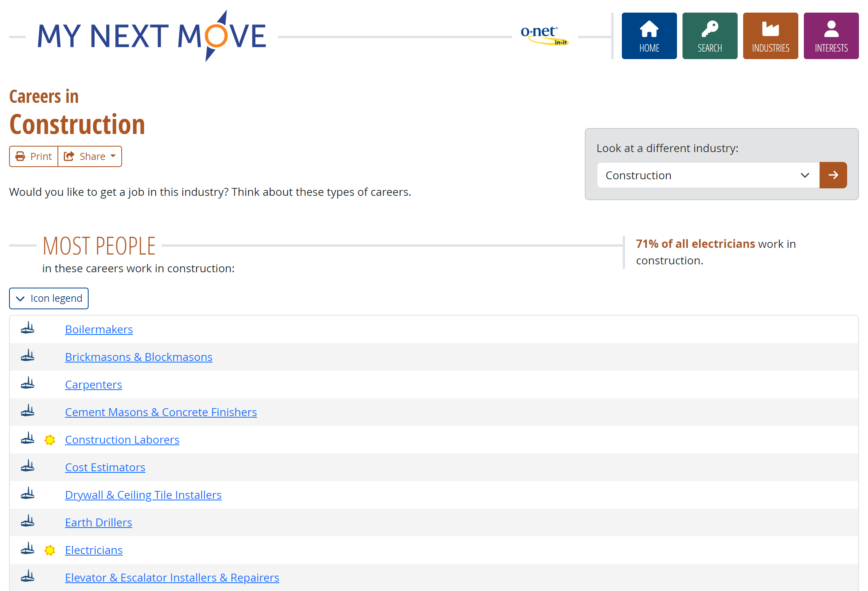Click the My Next Move logo
This screenshot has width=868, height=591.
[x=152, y=36]
